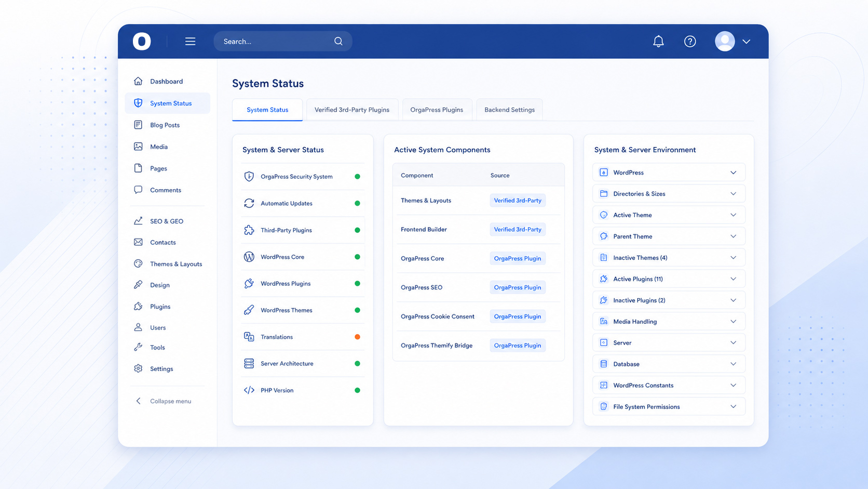Click the green Third-Party Plugins status dot
868x489 pixels.
[357, 230]
